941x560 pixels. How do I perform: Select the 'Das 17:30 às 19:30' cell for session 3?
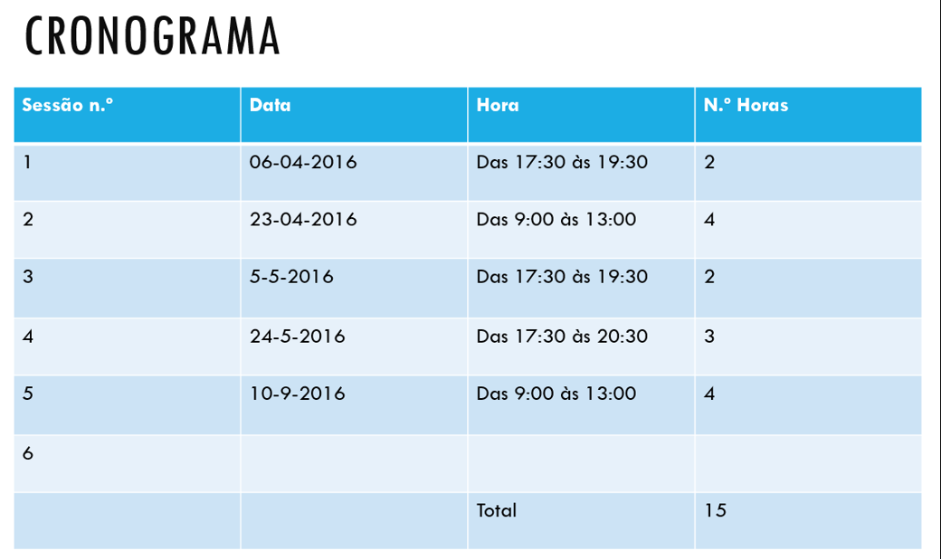click(581, 288)
